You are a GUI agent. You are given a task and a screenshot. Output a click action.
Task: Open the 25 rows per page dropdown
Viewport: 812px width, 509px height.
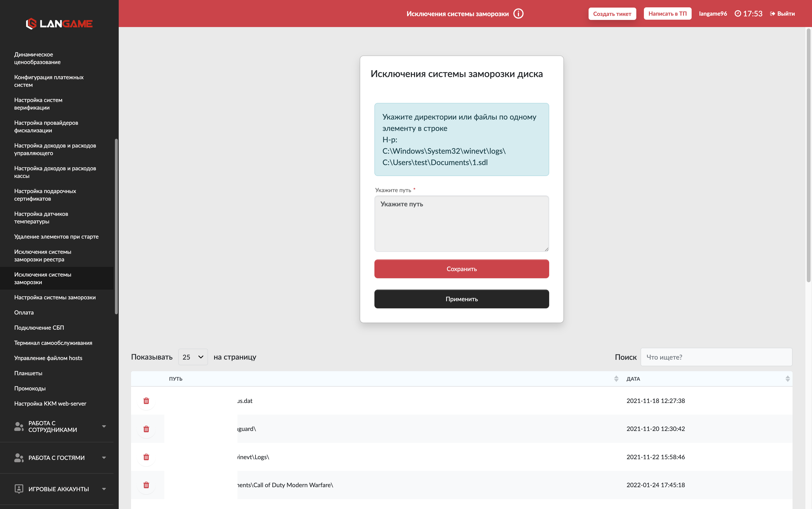click(193, 357)
